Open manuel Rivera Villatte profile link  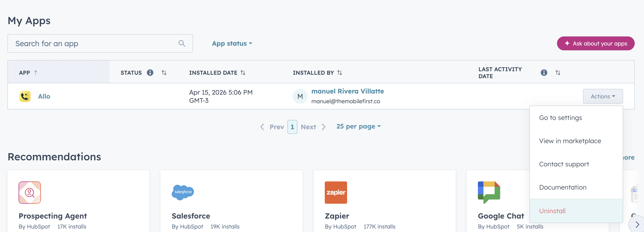pyautogui.click(x=348, y=91)
